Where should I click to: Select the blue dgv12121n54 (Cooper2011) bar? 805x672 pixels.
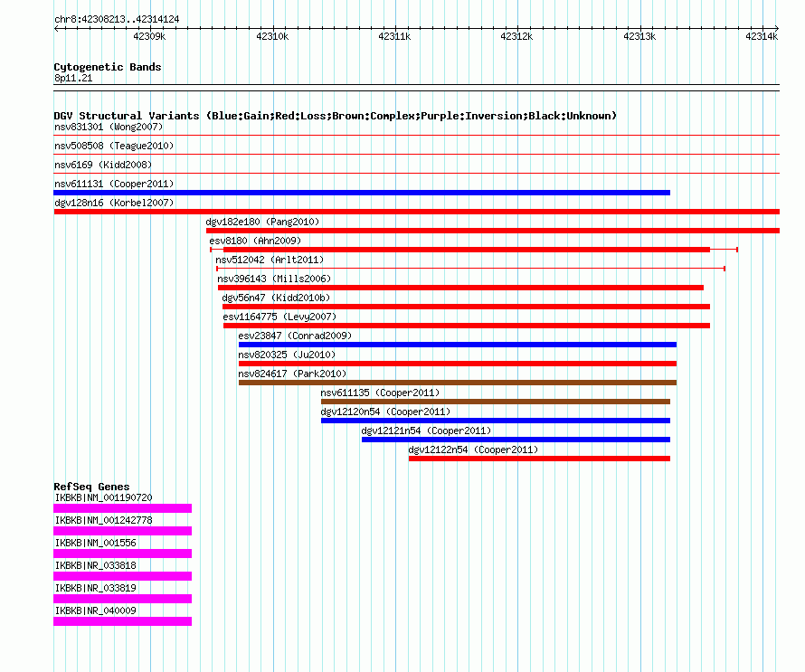tap(516, 440)
